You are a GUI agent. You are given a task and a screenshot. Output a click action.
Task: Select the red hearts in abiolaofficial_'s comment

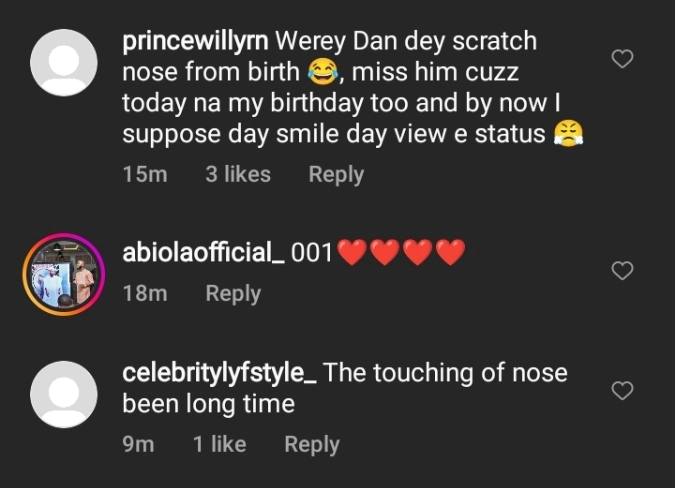tap(401, 254)
